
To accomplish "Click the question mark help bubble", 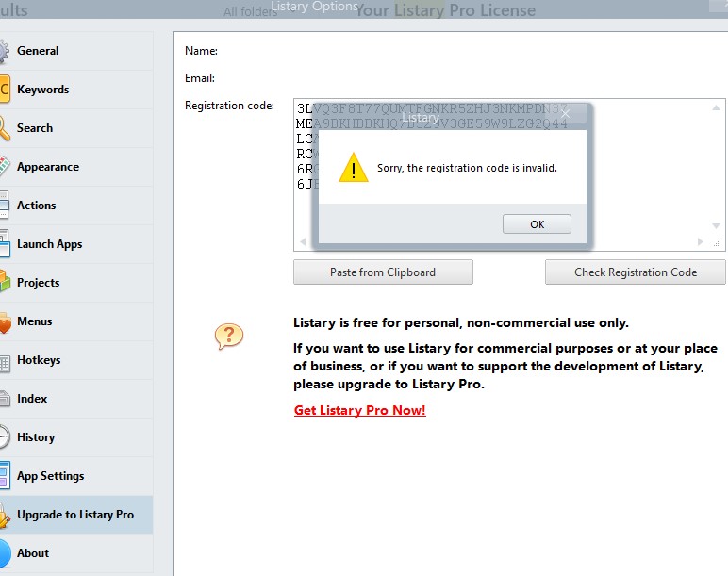I will point(229,336).
